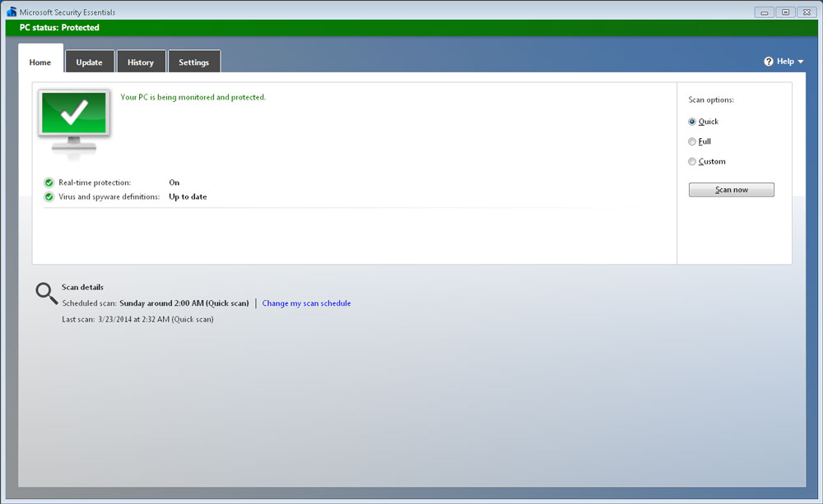Screen dimensions: 823x504
Task: Click the Microsoft Security Essentials title bar icon
Action: coord(12,12)
